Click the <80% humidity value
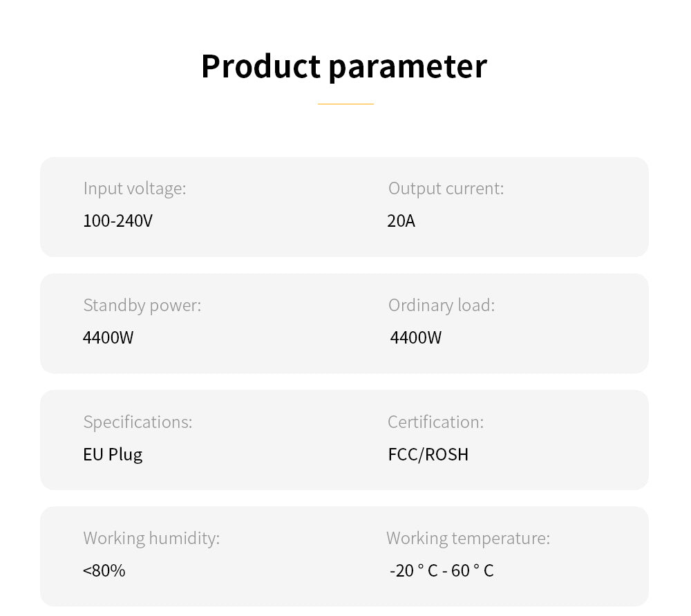 point(104,571)
